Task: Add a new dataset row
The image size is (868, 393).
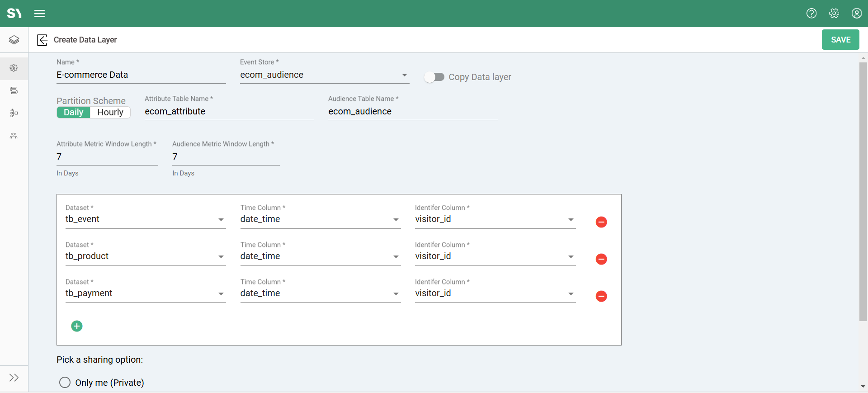Action: pos(77,326)
